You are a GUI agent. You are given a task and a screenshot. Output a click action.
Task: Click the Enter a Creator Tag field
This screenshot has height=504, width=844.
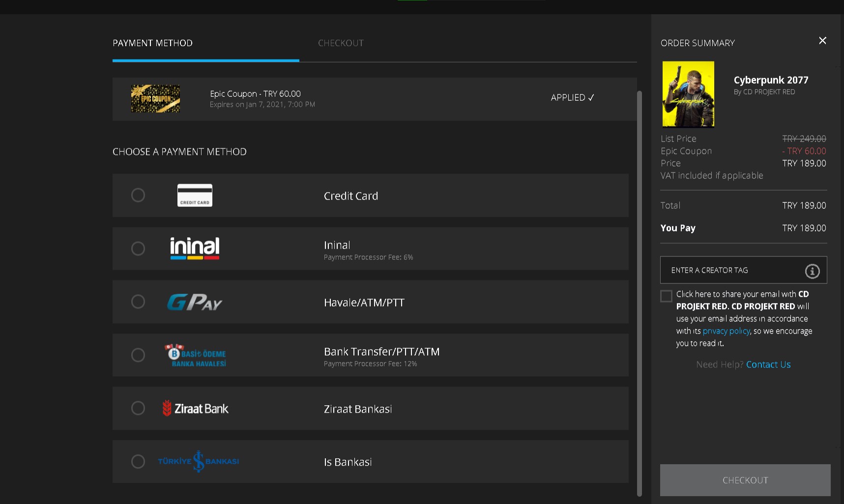pyautogui.click(x=743, y=270)
